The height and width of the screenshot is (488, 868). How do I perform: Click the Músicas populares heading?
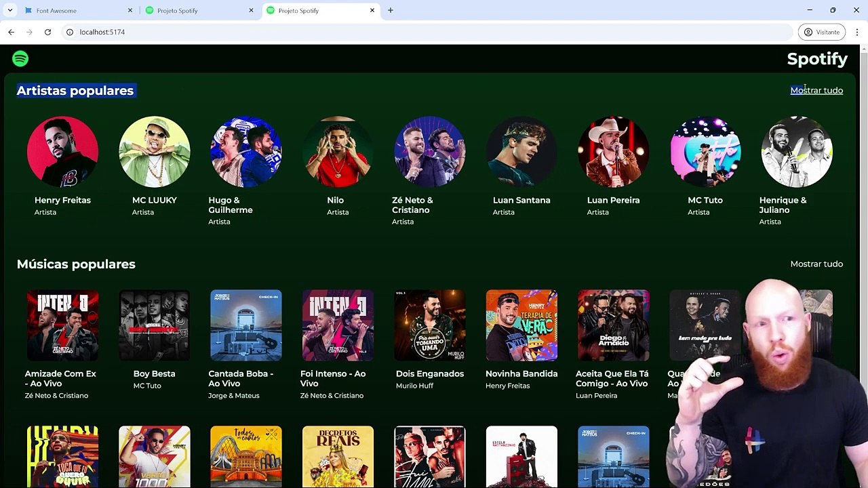click(76, 264)
